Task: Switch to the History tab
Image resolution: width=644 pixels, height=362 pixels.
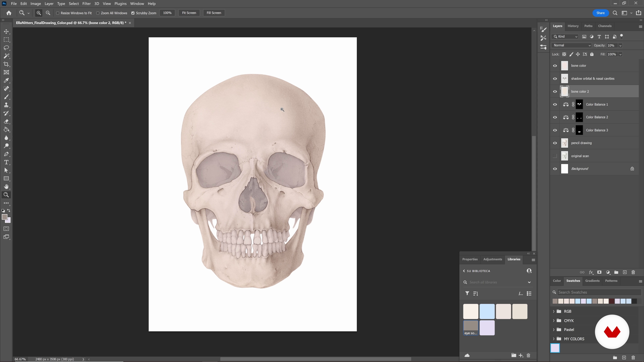Action: [x=573, y=26]
